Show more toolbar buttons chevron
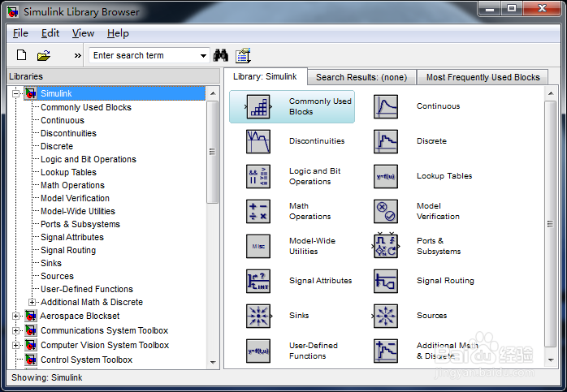 click(x=77, y=56)
